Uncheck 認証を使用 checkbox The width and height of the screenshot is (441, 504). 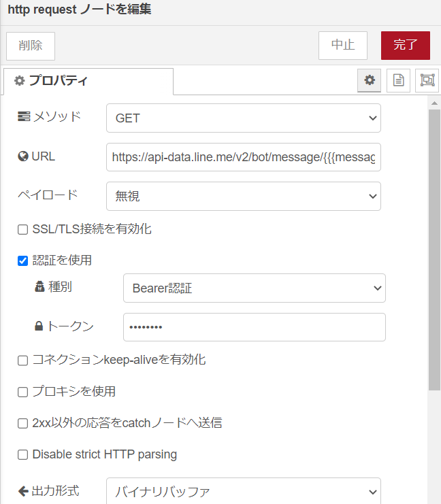(22, 261)
